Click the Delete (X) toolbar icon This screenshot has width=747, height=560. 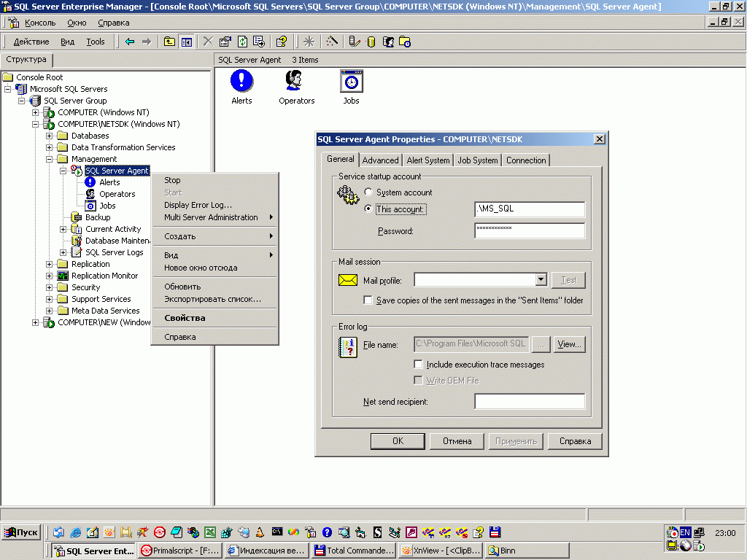[208, 42]
